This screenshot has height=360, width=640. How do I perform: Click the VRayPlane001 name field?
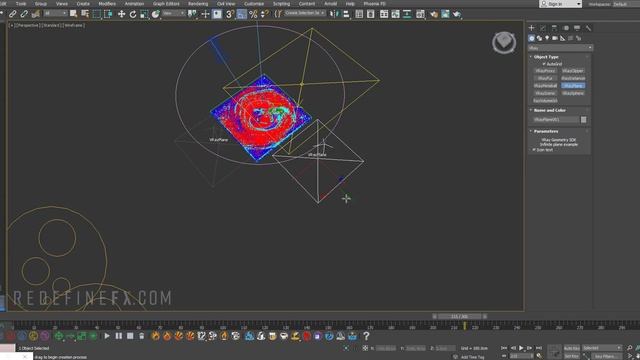click(x=556, y=120)
